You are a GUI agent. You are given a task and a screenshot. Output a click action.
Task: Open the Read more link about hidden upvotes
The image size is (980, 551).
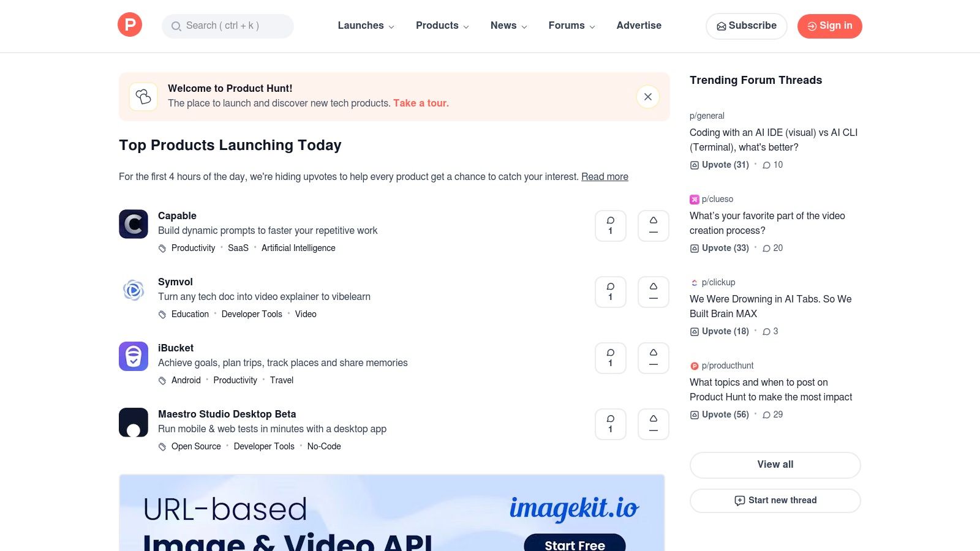click(605, 176)
